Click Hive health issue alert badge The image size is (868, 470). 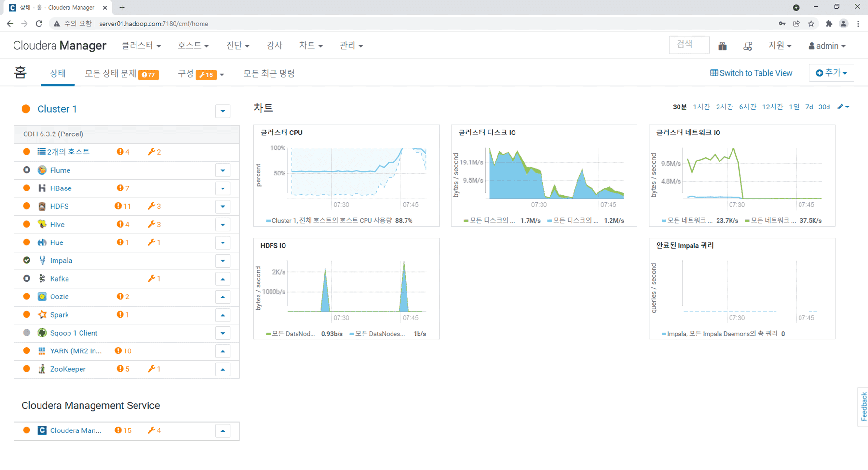(x=123, y=224)
